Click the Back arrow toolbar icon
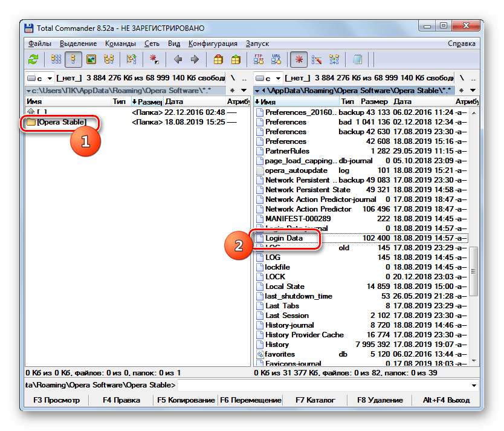504x431 pixels. pyautogui.click(x=178, y=59)
